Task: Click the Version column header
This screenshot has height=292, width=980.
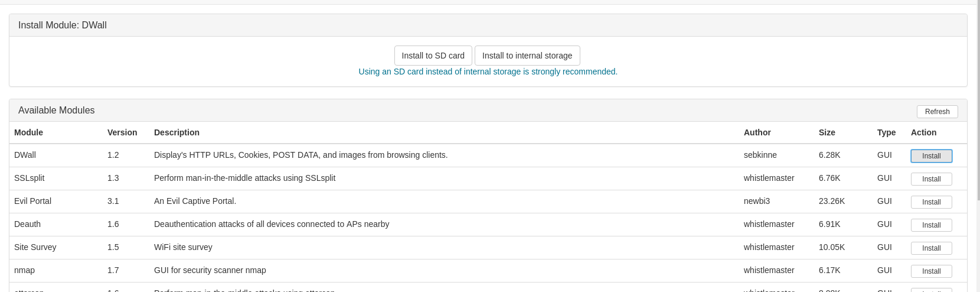Action: coord(122,132)
